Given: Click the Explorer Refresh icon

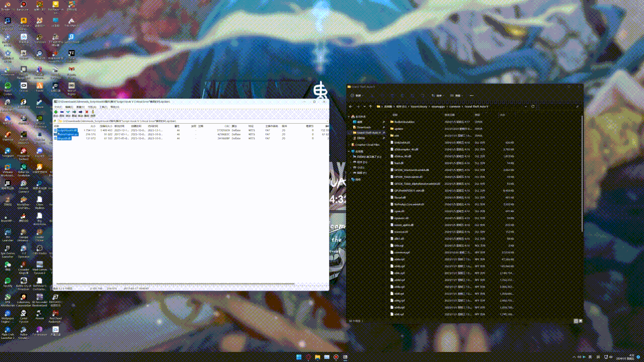Looking at the screenshot, I should click(x=533, y=107).
